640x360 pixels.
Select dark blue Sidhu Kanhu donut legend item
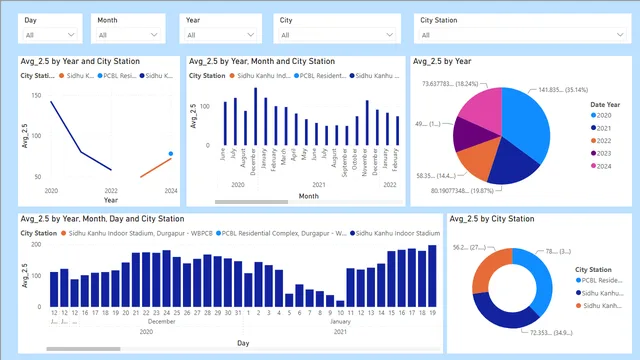click(599, 293)
